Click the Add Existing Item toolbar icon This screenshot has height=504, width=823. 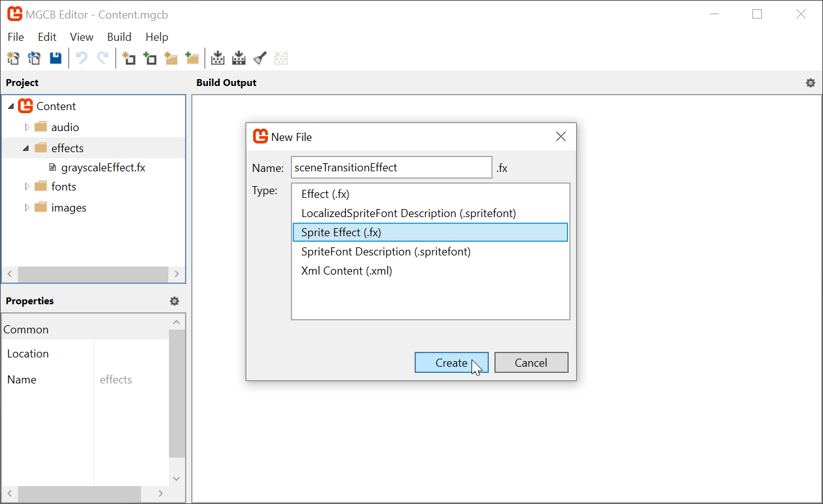tap(150, 58)
